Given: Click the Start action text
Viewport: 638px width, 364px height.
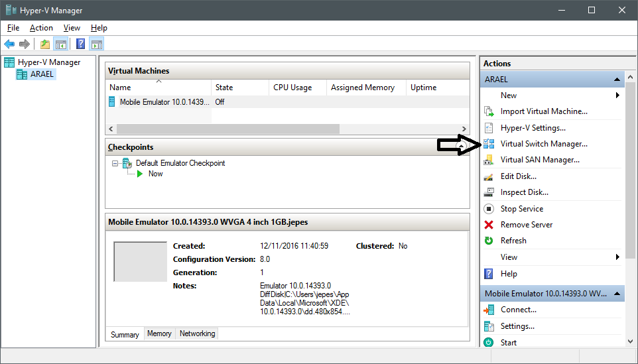Looking at the screenshot, I should pos(509,342).
